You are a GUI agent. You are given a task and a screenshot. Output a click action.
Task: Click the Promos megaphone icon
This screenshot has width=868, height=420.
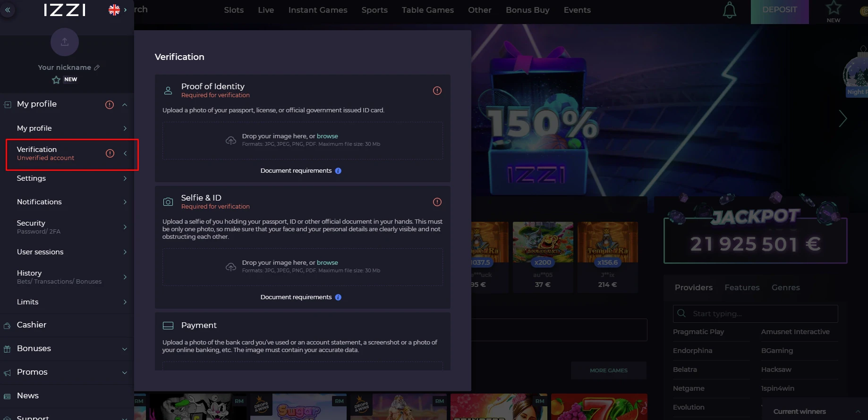[x=7, y=373]
